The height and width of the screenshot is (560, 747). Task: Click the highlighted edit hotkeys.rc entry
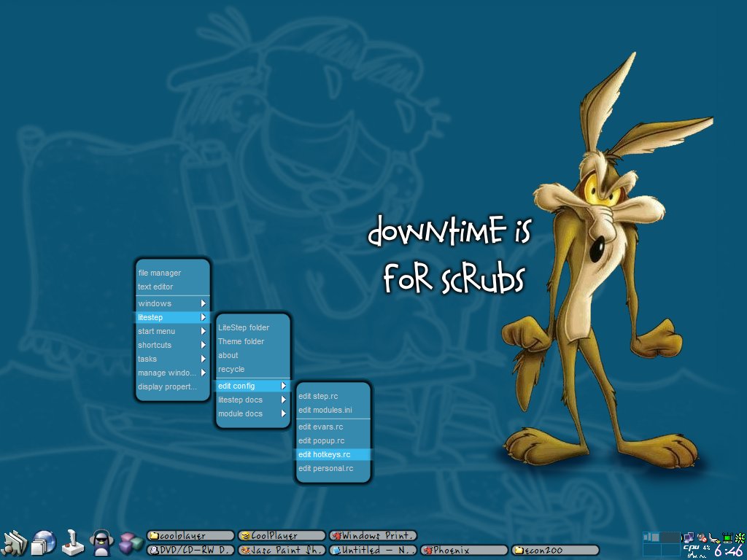click(x=333, y=454)
